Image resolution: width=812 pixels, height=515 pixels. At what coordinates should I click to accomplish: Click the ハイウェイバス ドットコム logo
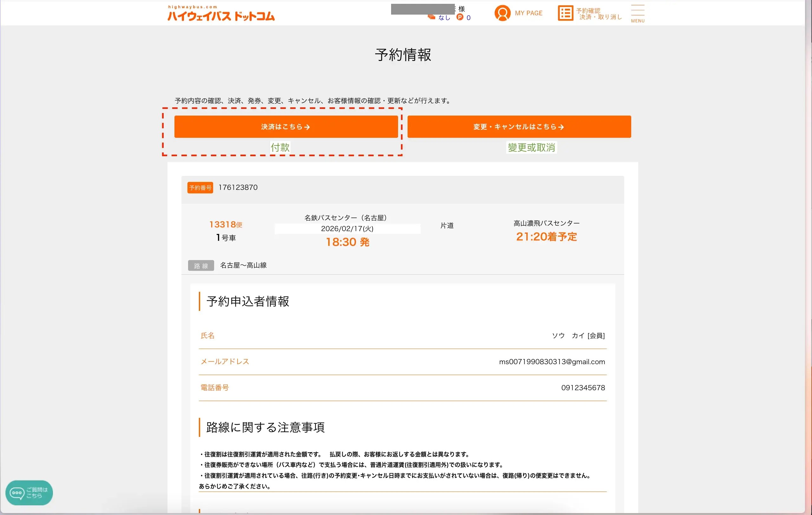[221, 14]
